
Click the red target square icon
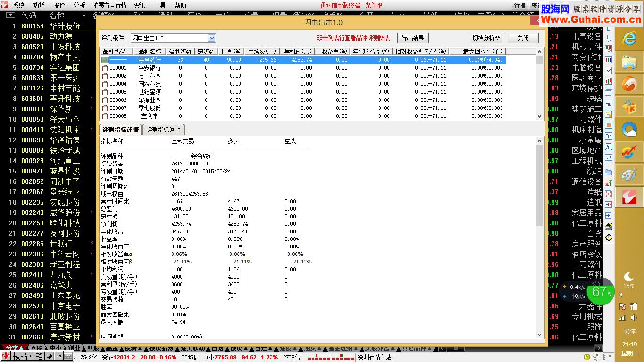click(609, 193)
